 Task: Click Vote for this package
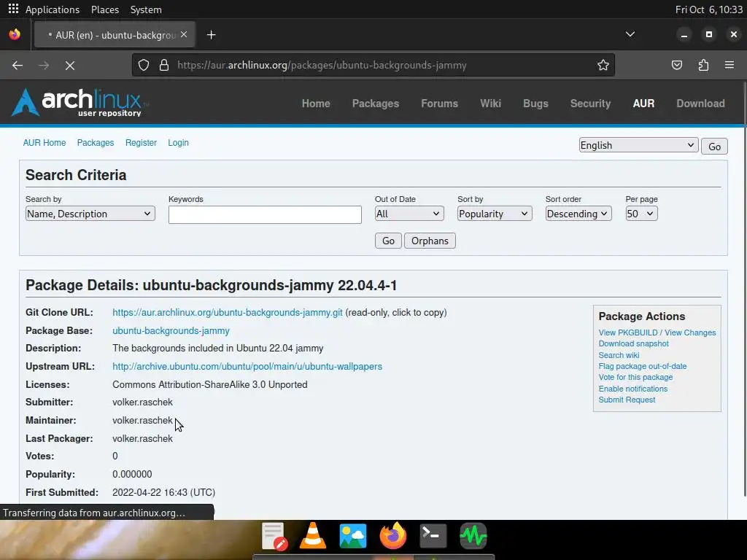[x=635, y=377]
